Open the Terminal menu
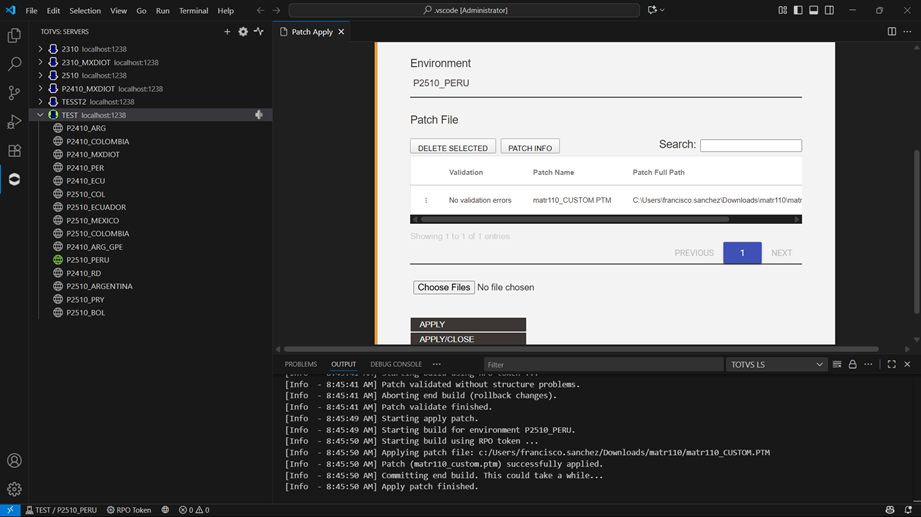This screenshot has height=517, width=921. [x=193, y=11]
